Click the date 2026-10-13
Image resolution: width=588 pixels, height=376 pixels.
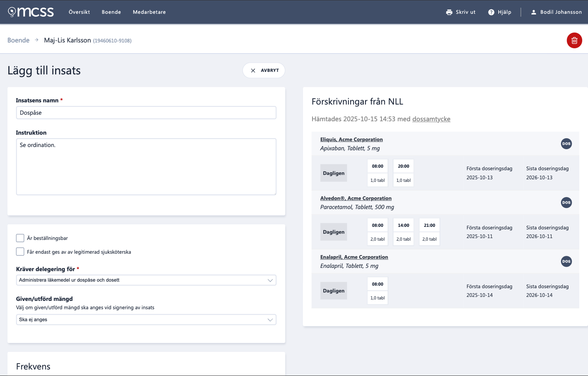click(539, 177)
